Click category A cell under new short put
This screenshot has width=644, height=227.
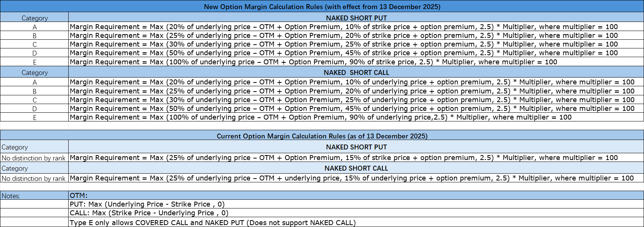point(34,27)
